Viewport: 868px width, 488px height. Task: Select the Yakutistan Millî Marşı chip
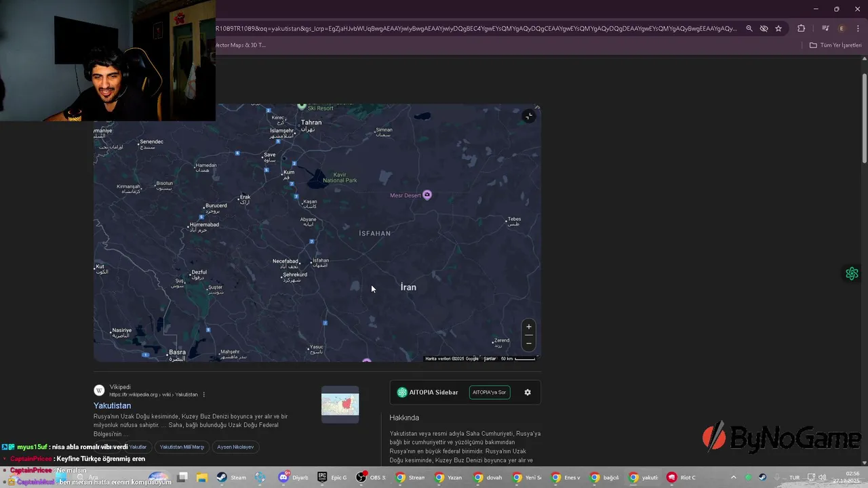[x=182, y=447]
